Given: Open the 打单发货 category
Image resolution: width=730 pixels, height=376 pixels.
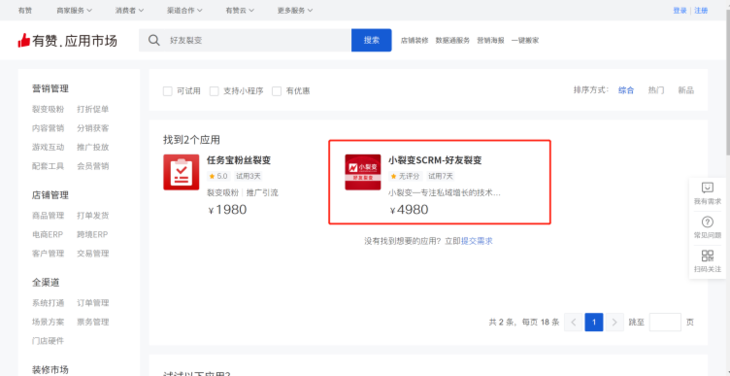Looking at the screenshot, I should tap(93, 215).
